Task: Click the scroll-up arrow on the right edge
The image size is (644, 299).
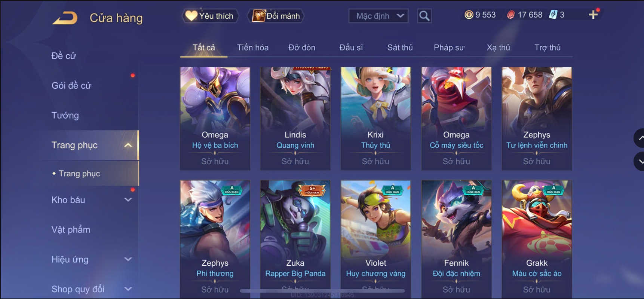Action: click(640, 138)
